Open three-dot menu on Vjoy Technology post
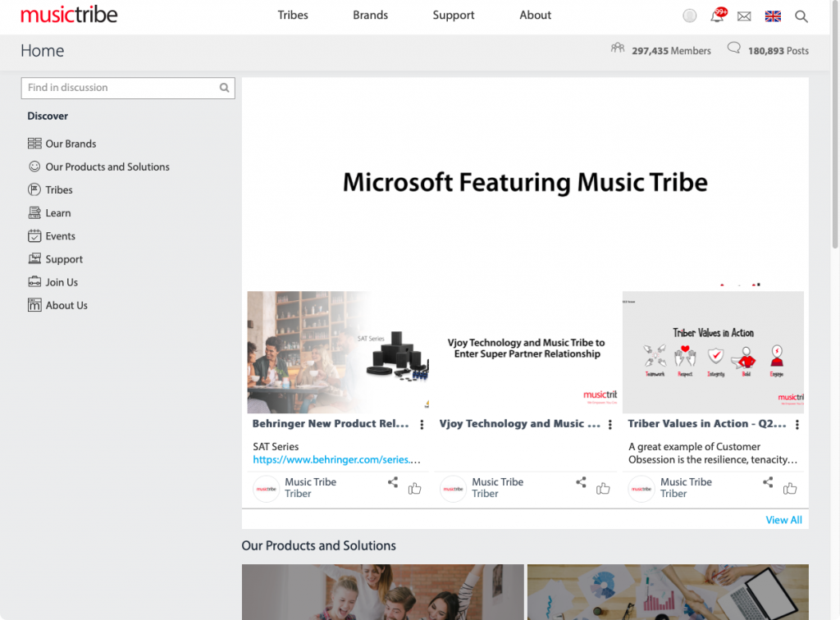The image size is (840, 620). (x=609, y=425)
